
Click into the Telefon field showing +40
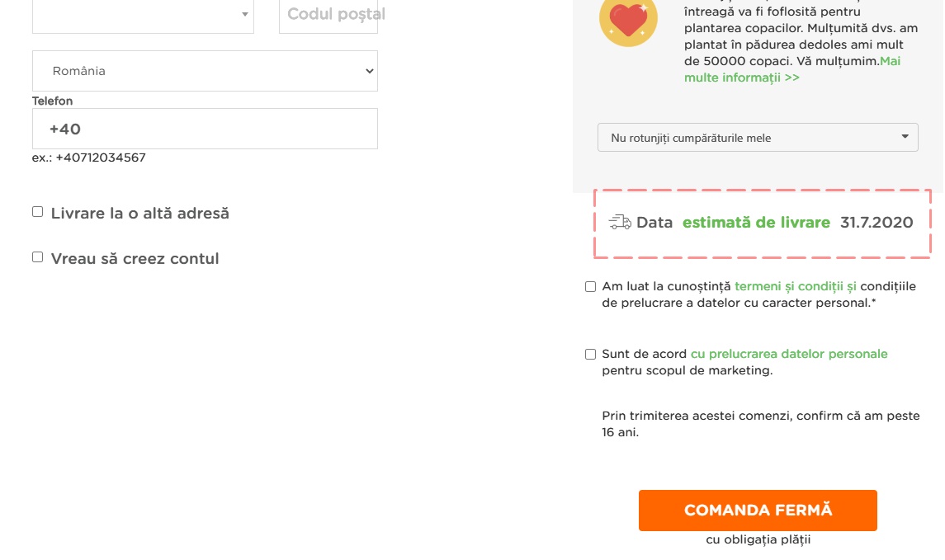[205, 129]
